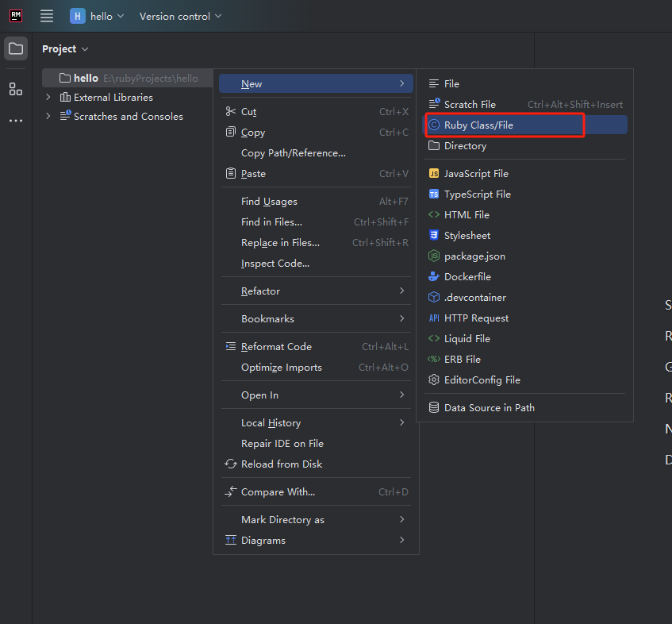Click the Reload from Disk icon
The width and height of the screenshot is (672, 624).
click(231, 464)
